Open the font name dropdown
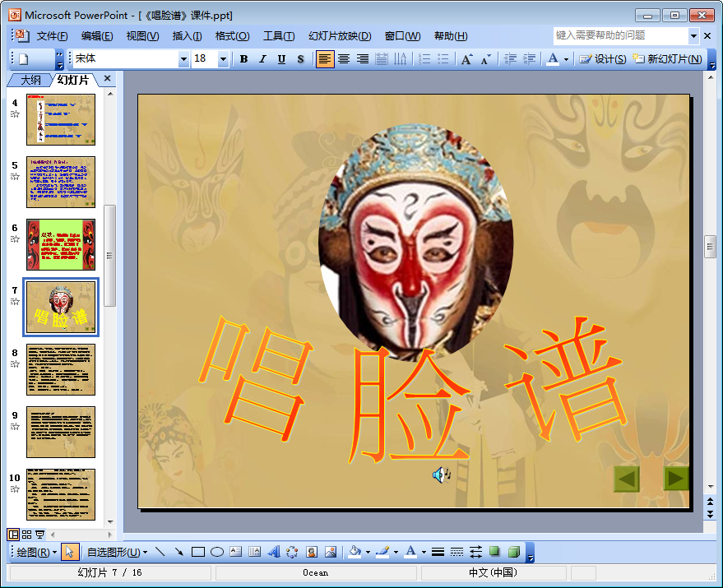723x588 pixels. (x=184, y=59)
